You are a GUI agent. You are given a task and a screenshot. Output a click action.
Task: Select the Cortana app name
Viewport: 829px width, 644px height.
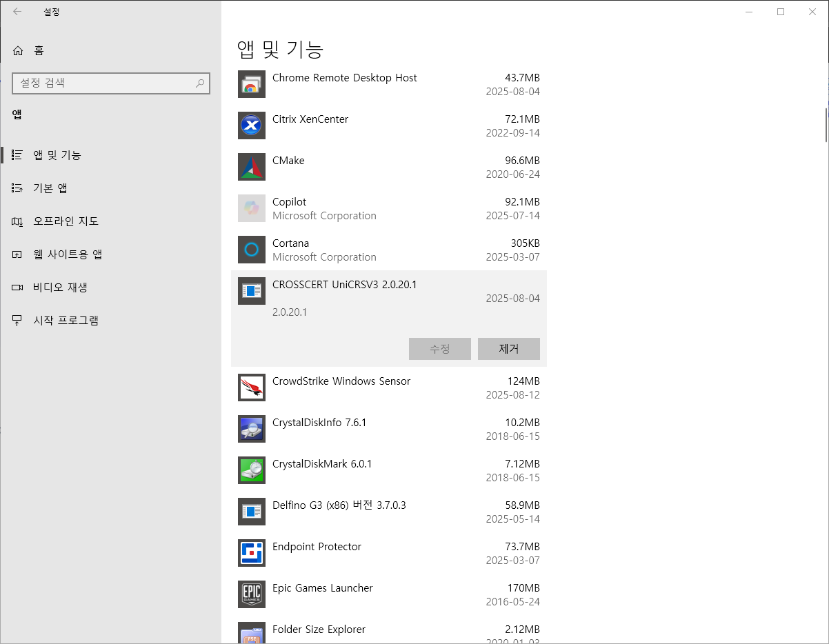point(290,243)
